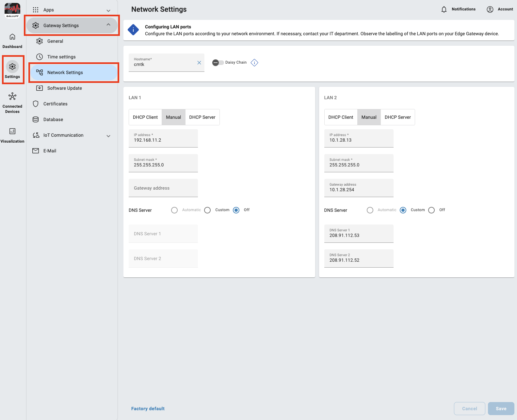517x420 pixels.
Task: Click the Daisy Chain info icon
Action: tap(254, 63)
